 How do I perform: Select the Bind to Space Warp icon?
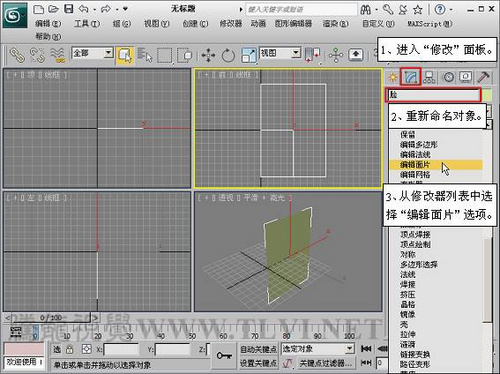coord(58,55)
